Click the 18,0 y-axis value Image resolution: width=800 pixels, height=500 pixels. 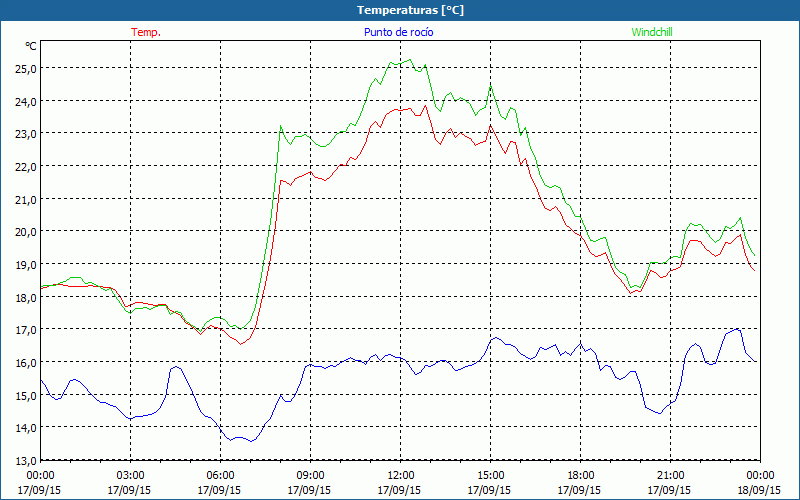point(26,297)
